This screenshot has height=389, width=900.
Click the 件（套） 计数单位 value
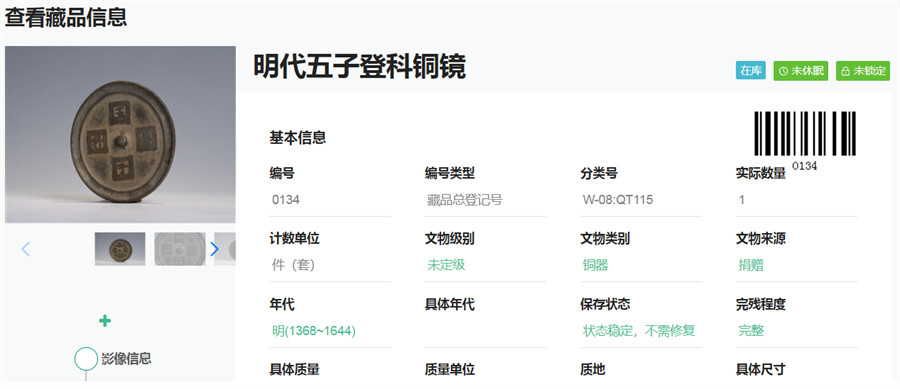[x=293, y=265]
